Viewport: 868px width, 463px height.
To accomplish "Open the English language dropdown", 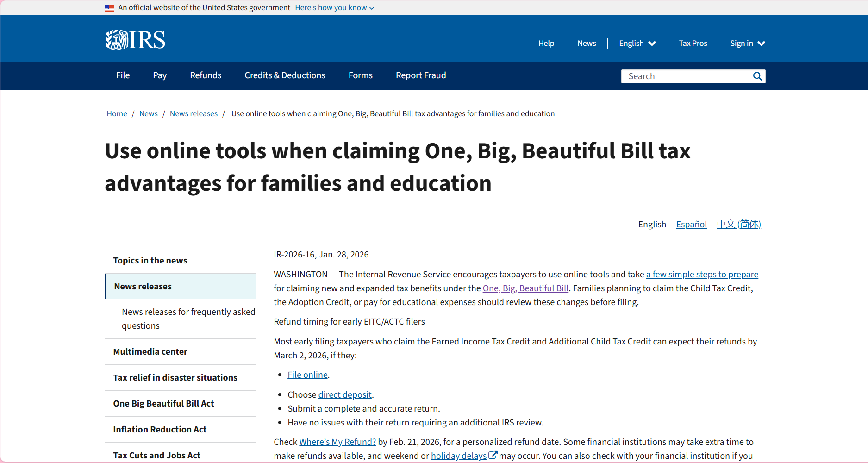I will [637, 43].
